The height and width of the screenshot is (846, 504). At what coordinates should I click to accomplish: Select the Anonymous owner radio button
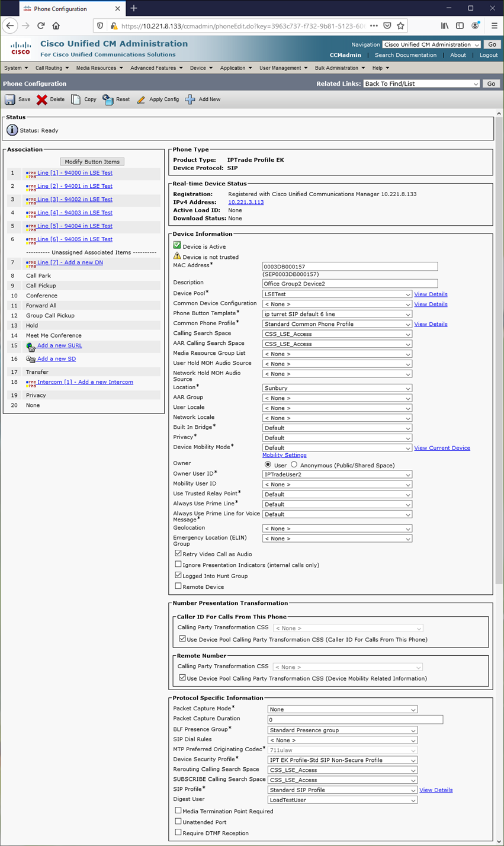click(294, 465)
